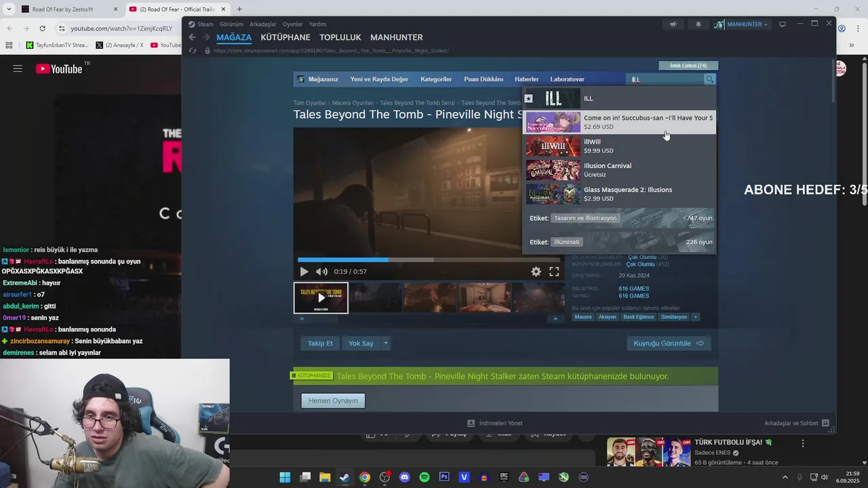Viewport: 868px width, 488px height.
Task: Switch to TOPLULUK tab
Action: [x=340, y=37]
